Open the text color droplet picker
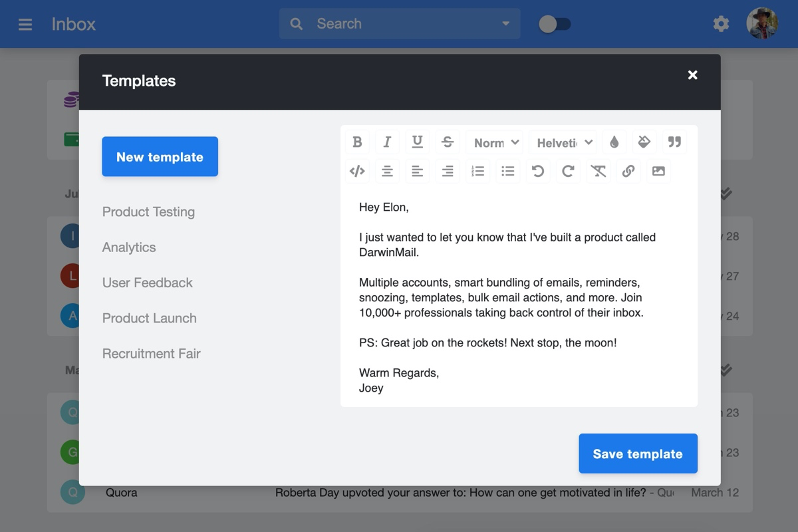The height and width of the screenshot is (532, 798). click(614, 142)
